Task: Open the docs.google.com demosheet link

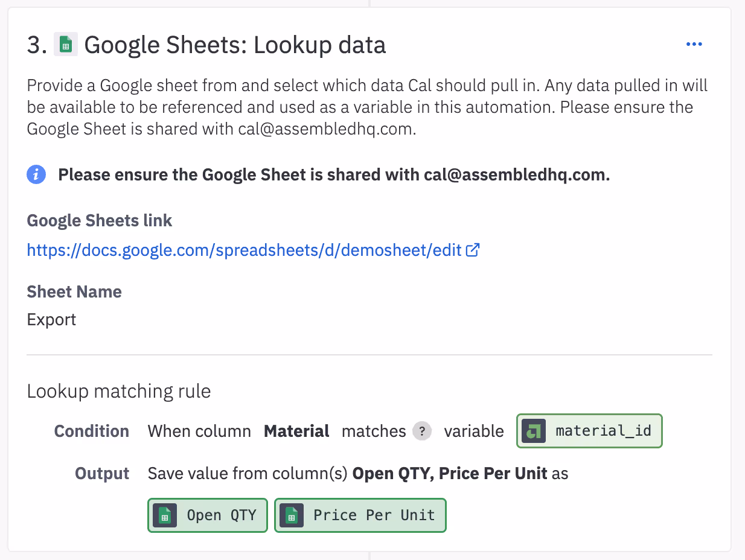Action: [245, 249]
